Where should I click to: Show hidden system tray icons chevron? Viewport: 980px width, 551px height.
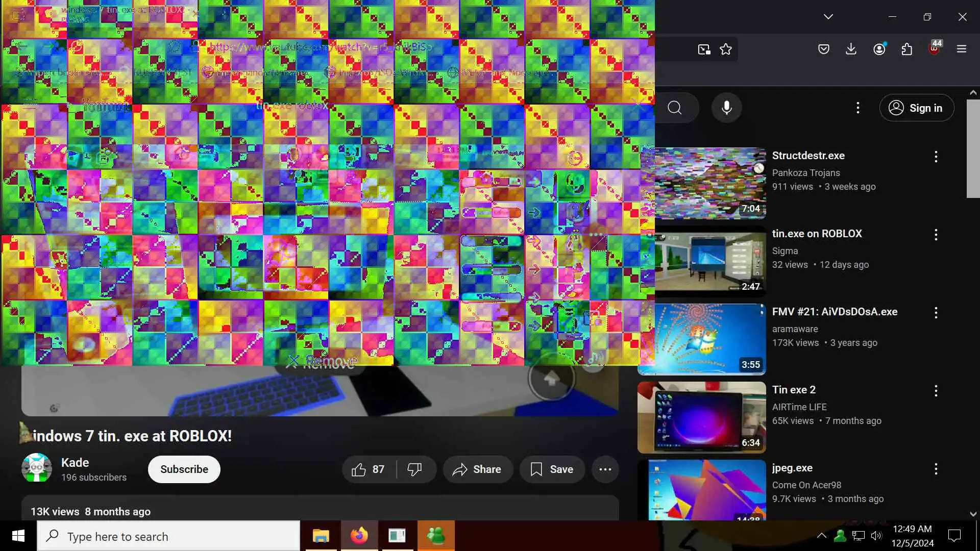coord(821,535)
